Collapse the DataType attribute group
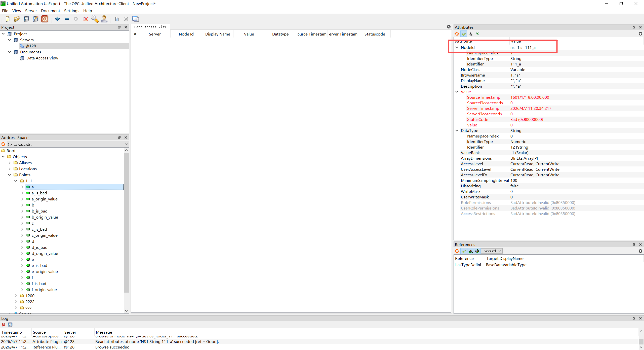Screen dimensions: 644x350 (457, 130)
